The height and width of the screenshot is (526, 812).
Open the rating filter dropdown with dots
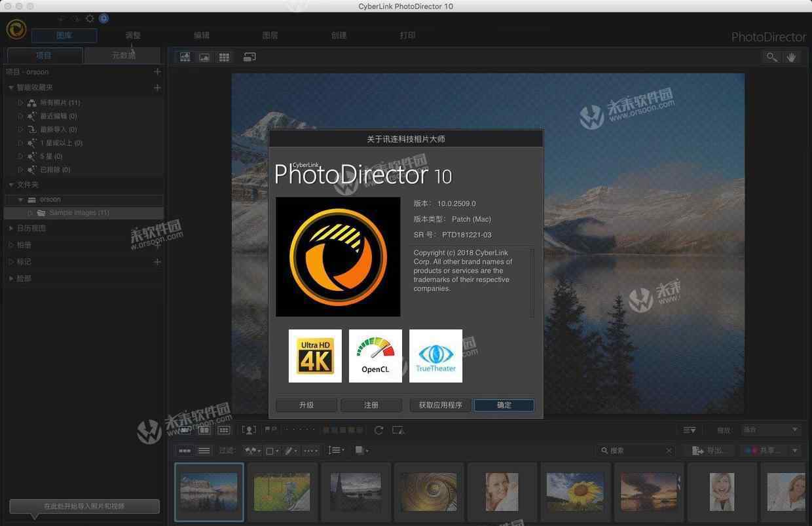tap(311, 451)
